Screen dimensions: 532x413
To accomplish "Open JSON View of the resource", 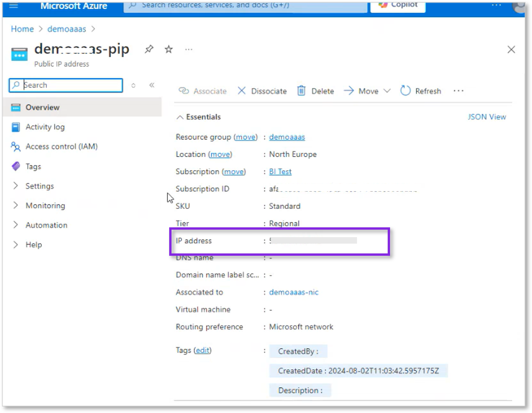I will tap(487, 117).
